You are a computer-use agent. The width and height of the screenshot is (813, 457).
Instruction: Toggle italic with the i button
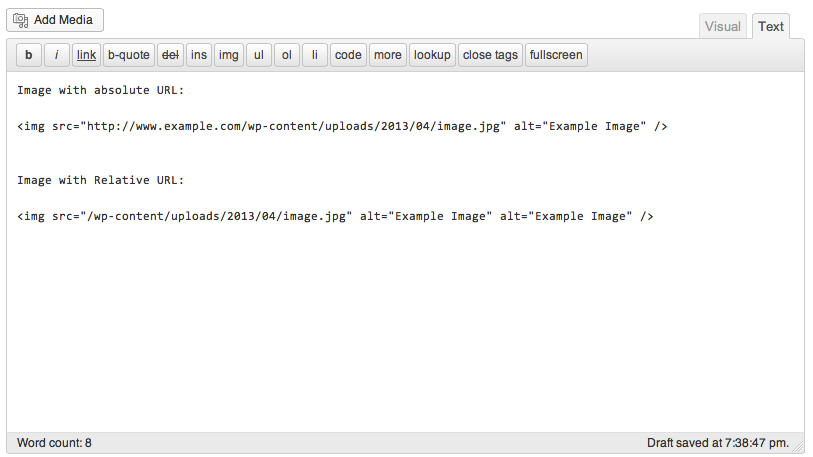tap(57, 55)
